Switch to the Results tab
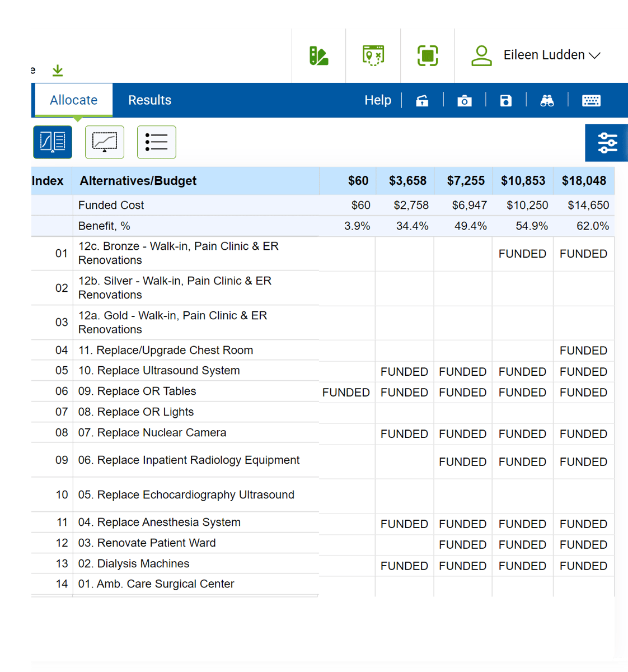 click(x=149, y=100)
